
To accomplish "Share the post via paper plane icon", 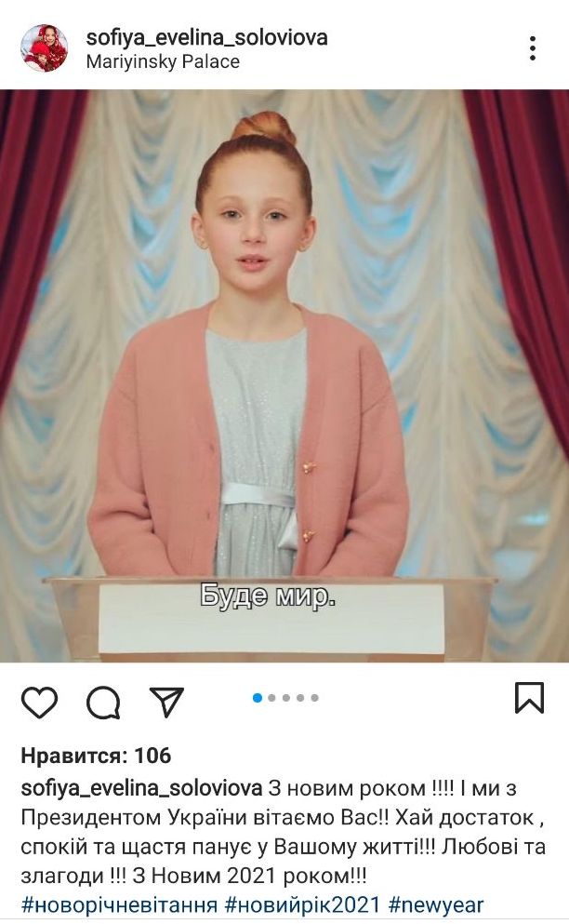I will [166, 702].
